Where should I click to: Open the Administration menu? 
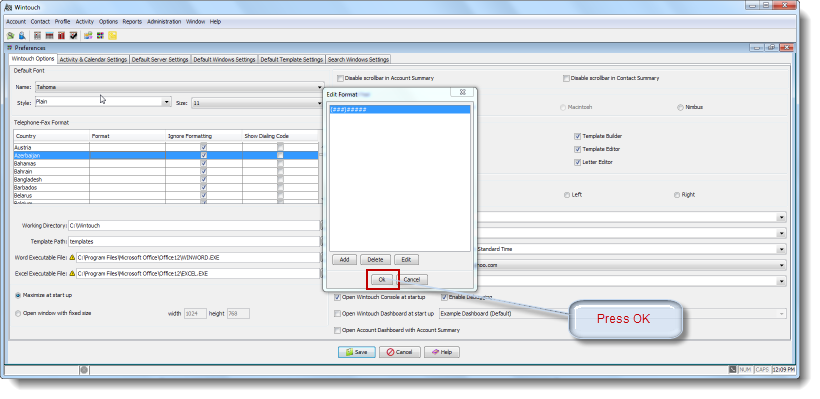coord(164,22)
